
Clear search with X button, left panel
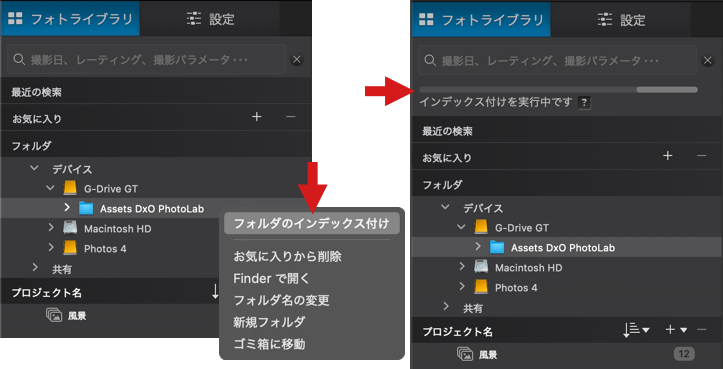pos(297,60)
